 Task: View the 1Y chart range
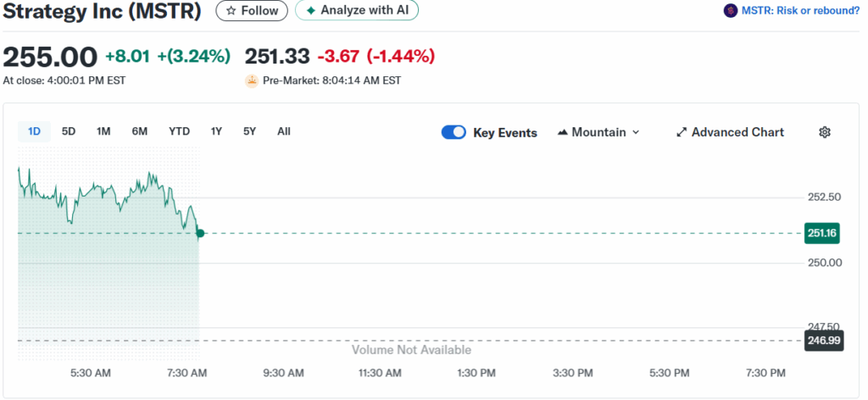pyautogui.click(x=216, y=131)
